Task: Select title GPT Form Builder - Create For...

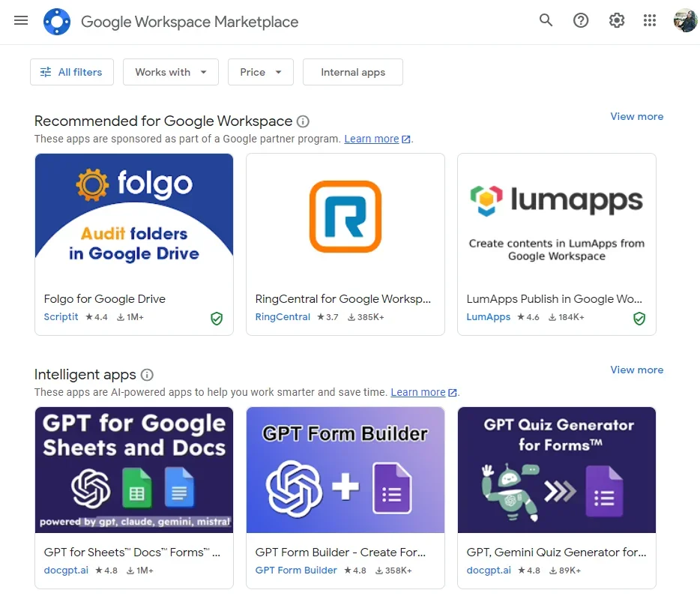Action: click(x=340, y=553)
